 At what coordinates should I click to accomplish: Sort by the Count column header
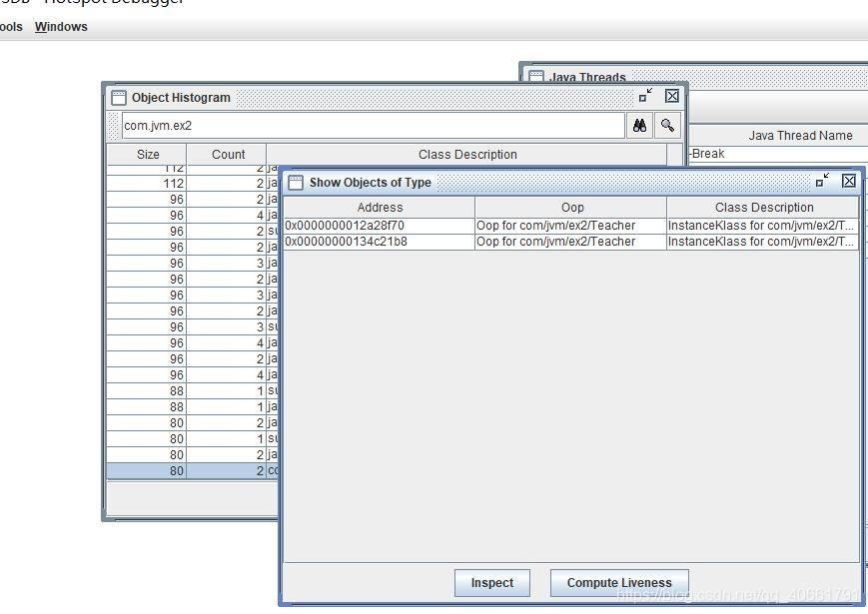(x=227, y=155)
